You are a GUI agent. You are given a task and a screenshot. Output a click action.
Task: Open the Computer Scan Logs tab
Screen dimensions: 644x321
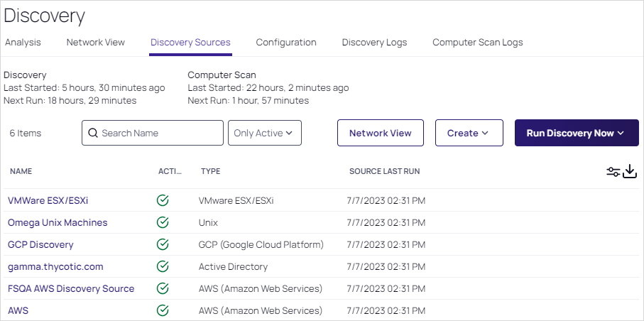[477, 43]
